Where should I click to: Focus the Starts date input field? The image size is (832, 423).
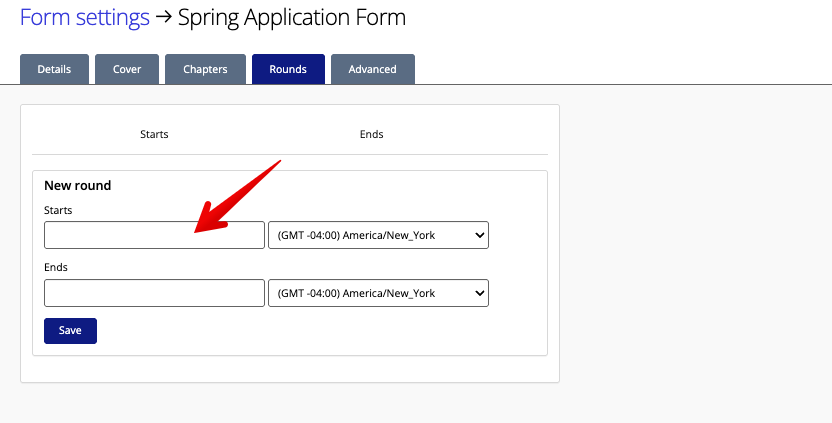tap(154, 235)
